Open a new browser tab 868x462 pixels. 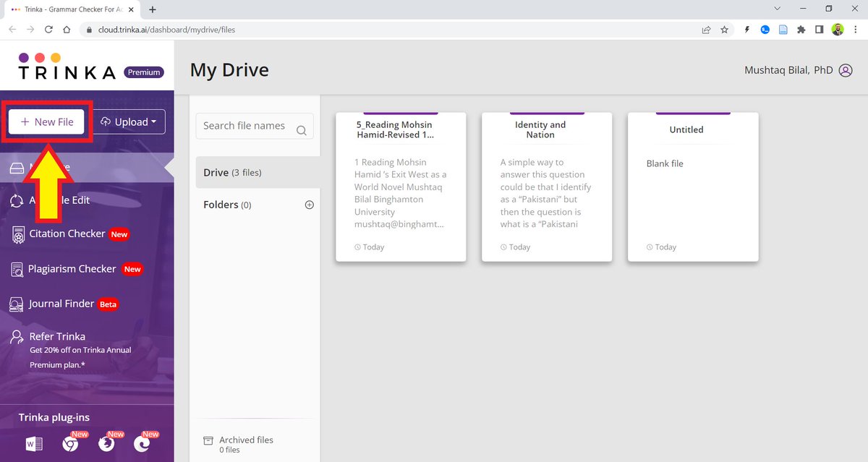coord(153,9)
